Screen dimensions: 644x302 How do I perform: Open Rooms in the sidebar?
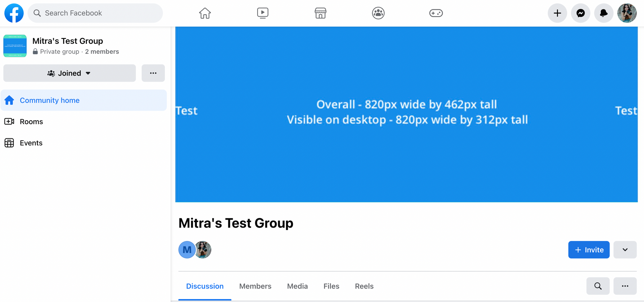coord(31,122)
